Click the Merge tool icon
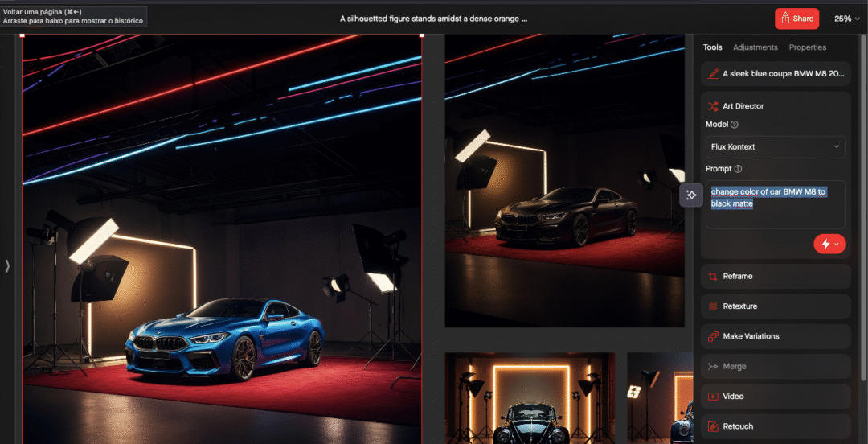 tap(713, 367)
